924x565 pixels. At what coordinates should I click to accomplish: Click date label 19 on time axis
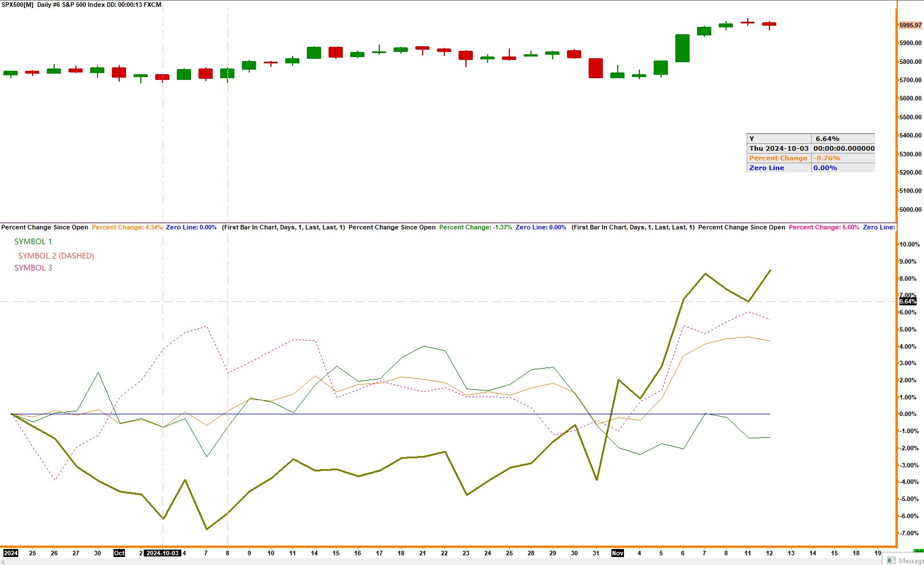pyautogui.click(x=878, y=553)
